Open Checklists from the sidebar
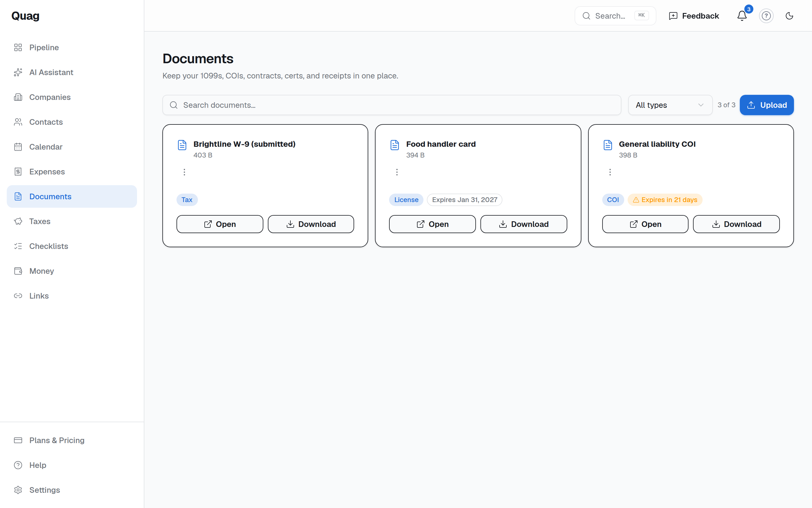The width and height of the screenshot is (812, 508). 72,246
